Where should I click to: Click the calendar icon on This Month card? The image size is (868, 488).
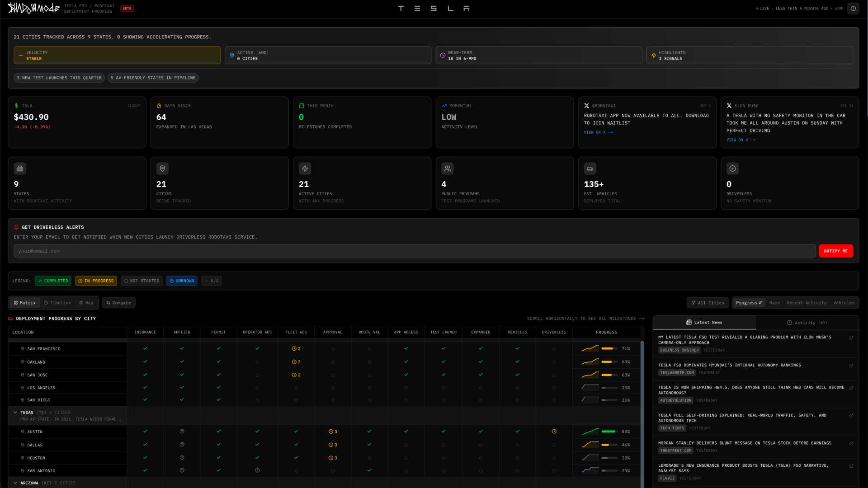point(302,106)
